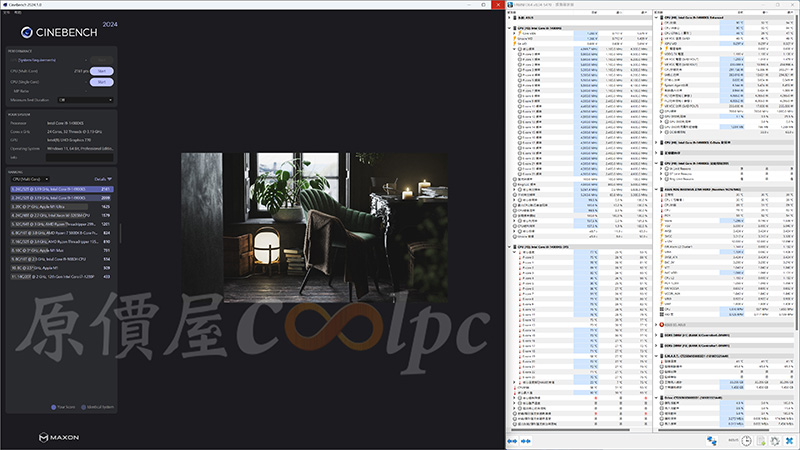Collapse the core clocks subtree in HWiNFO
The width and height of the screenshot is (800, 450).
[x=514, y=49]
